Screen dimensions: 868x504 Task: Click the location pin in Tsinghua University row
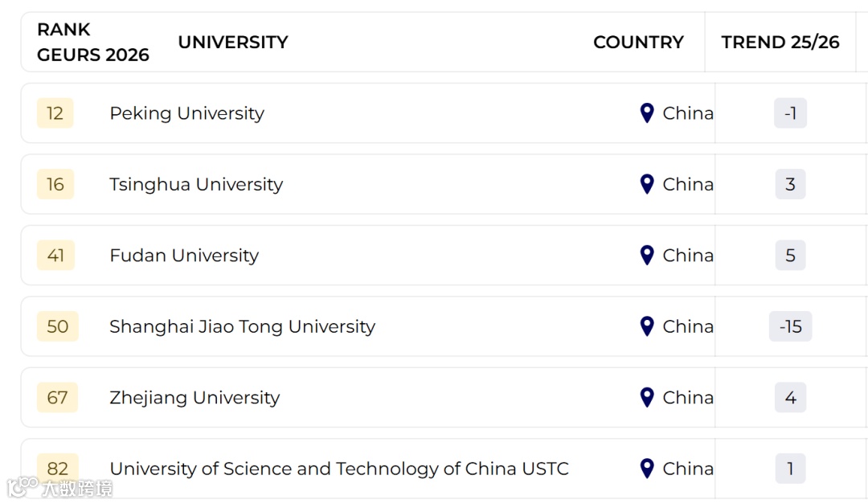click(x=646, y=184)
